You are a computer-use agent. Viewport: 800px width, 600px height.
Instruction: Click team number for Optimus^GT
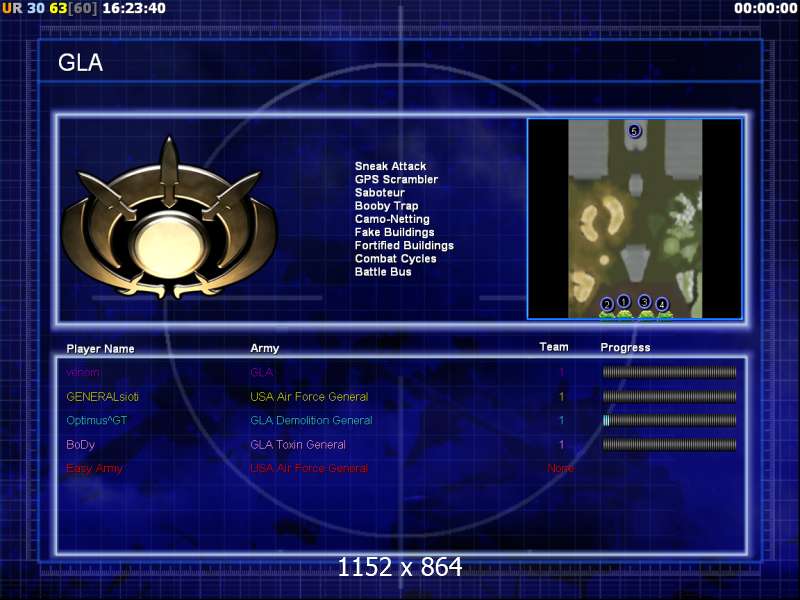point(561,420)
